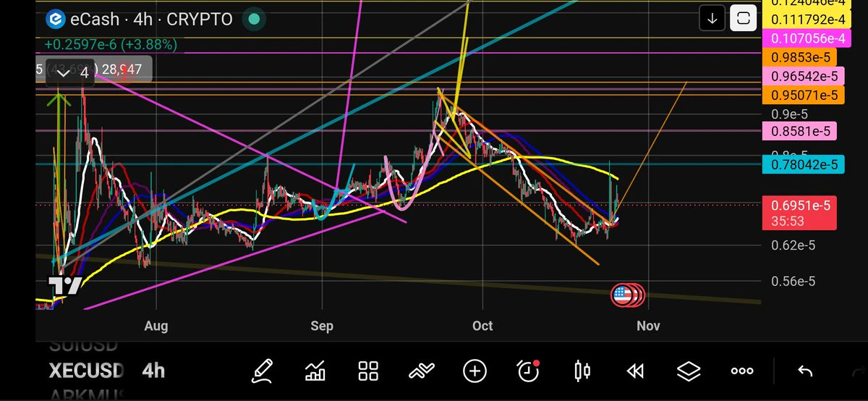Open the layout grid apps icon

[369, 371]
